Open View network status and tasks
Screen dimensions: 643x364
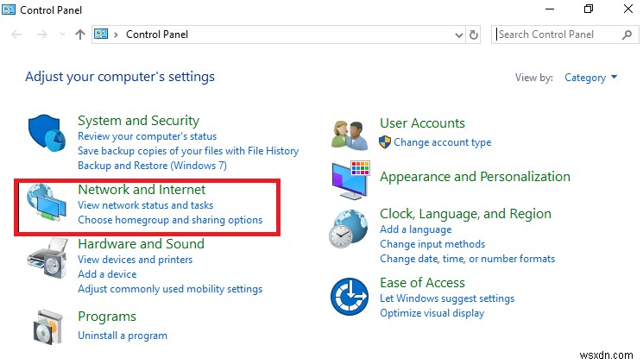point(145,205)
